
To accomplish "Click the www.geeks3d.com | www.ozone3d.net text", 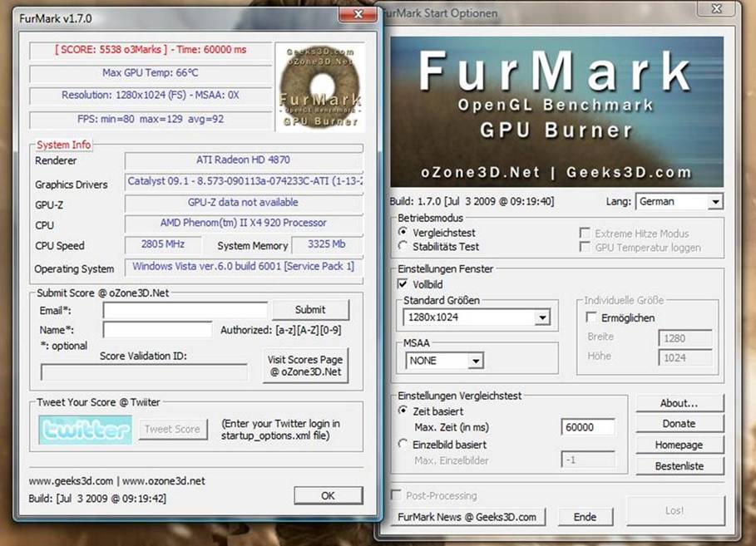I will coord(116,481).
